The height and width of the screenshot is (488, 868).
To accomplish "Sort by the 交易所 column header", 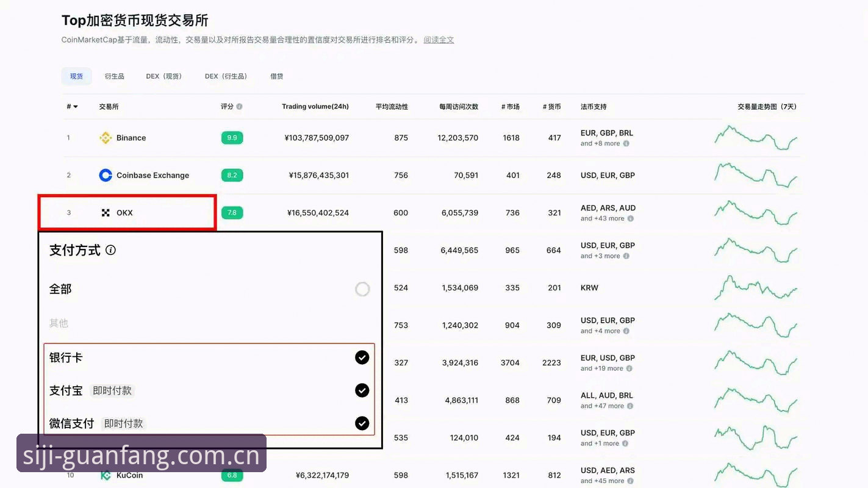I will 109,107.
